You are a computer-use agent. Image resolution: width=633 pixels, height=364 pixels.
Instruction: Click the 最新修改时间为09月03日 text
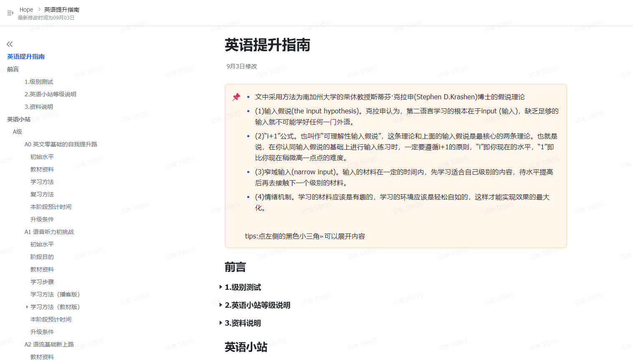(x=46, y=18)
